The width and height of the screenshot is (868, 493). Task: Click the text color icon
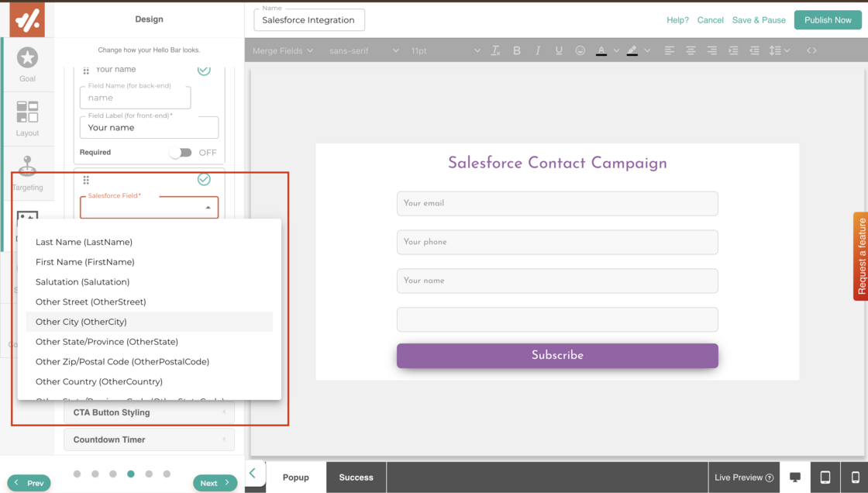(601, 50)
